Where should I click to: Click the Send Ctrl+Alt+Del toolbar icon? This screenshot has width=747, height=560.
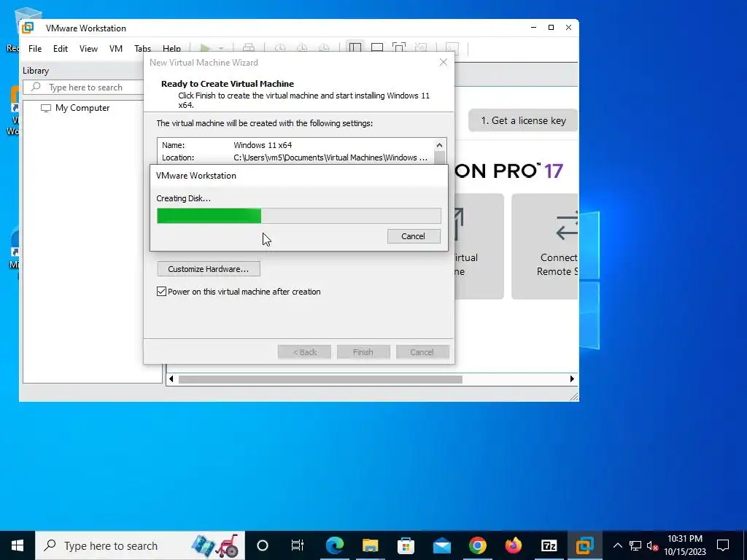point(248,47)
